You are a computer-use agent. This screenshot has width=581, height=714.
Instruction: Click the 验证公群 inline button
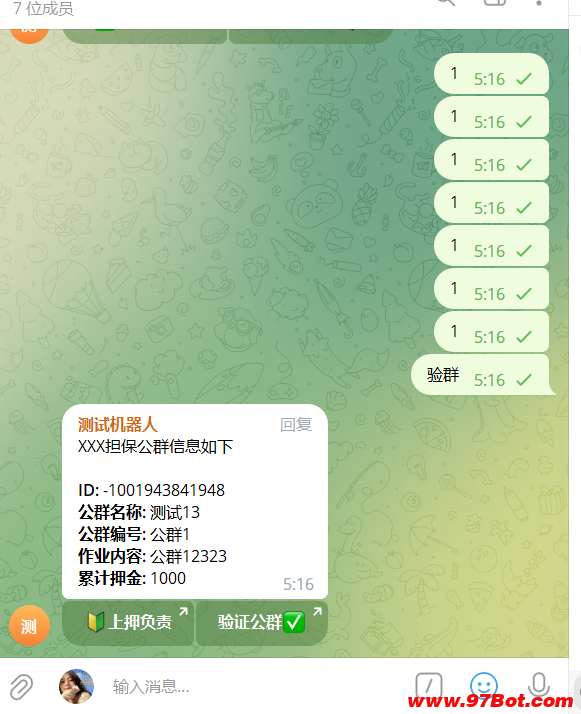coord(262,623)
